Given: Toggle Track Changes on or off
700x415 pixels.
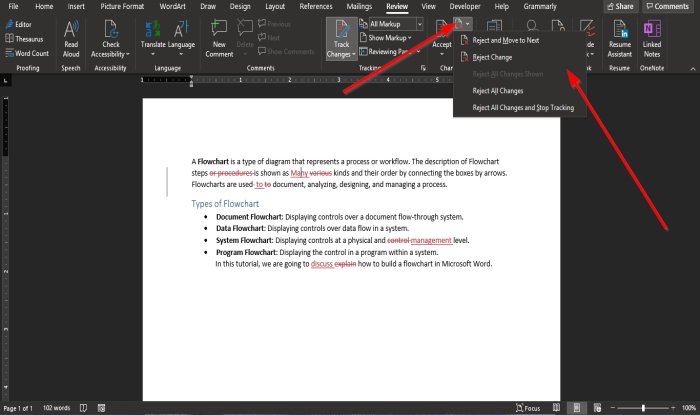Looking at the screenshot, I should click(x=342, y=39).
